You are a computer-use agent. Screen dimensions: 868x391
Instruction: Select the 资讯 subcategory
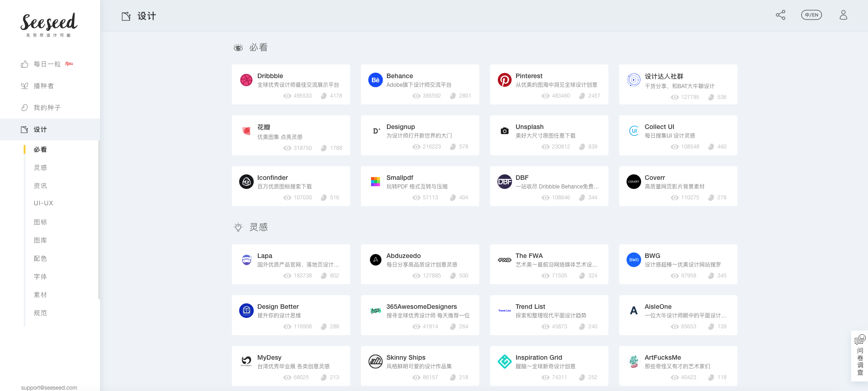(x=40, y=186)
